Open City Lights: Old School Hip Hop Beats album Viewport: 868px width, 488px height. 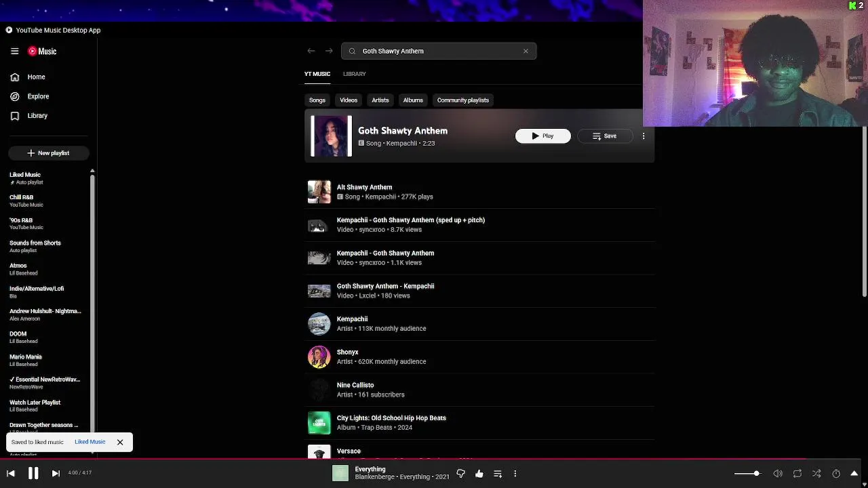point(479,423)
